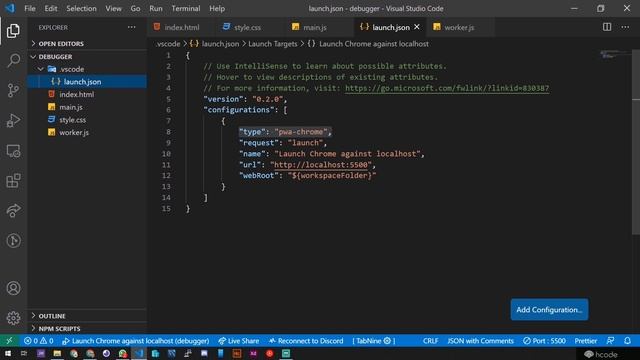Screen dimensions: 640x360
Task: Split the editor to the right
Action: (607, 27)
